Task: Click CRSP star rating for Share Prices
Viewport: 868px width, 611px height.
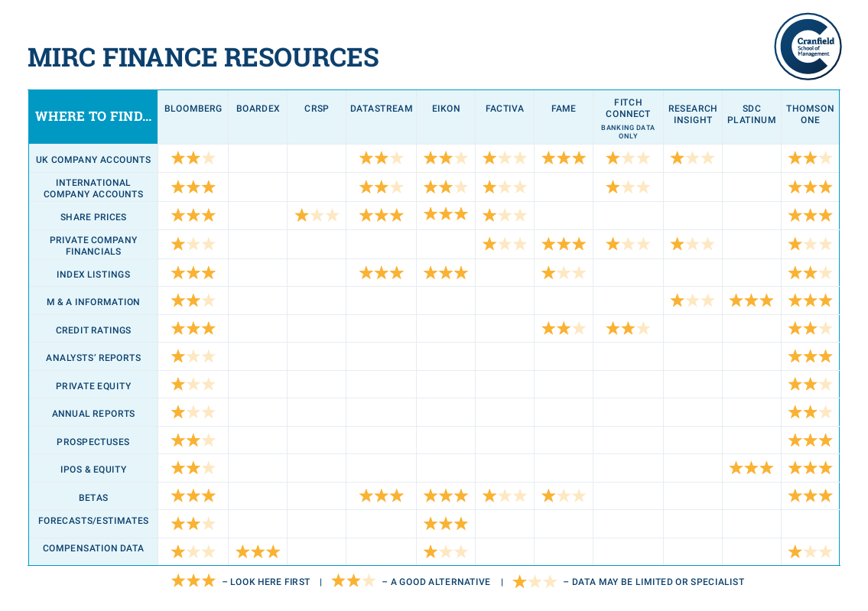Action: pos(317,216)
